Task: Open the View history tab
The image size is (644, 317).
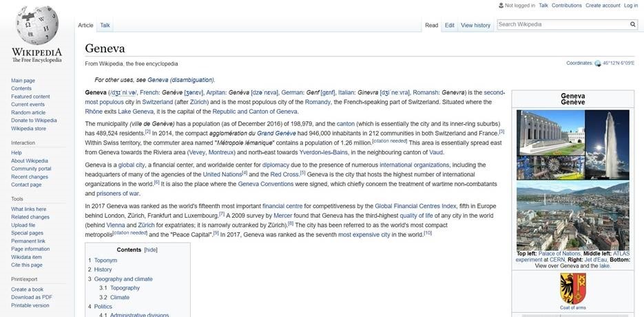Action: 475,25
